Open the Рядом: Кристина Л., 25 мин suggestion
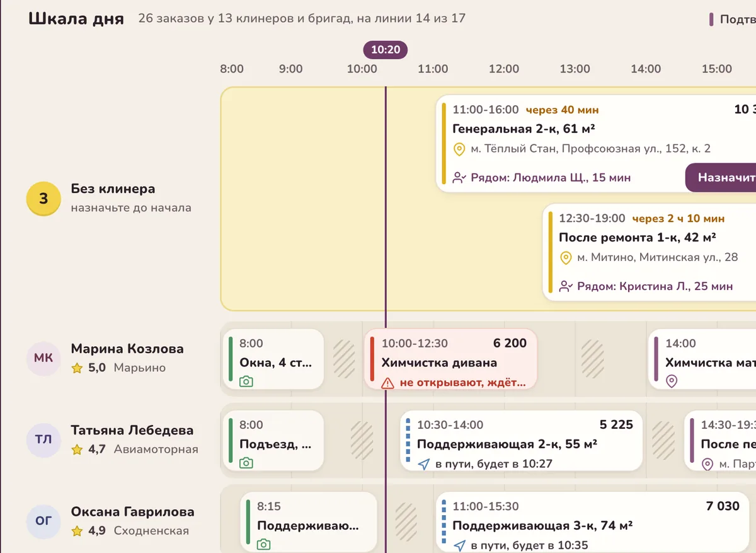The height and width of the screenshot is (553, 756). coord(646,286)
